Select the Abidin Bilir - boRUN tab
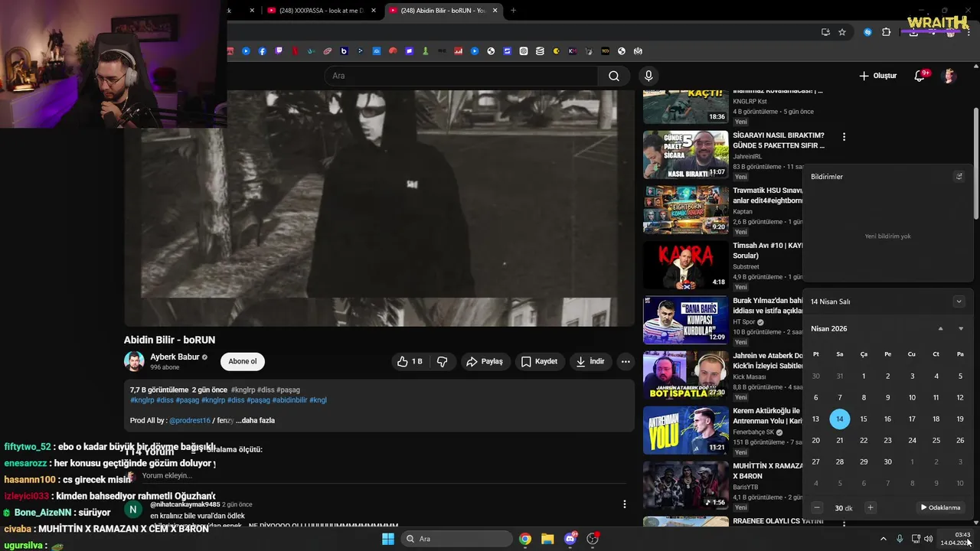This screenshot has height=551, width=980. tap(443, 11)
